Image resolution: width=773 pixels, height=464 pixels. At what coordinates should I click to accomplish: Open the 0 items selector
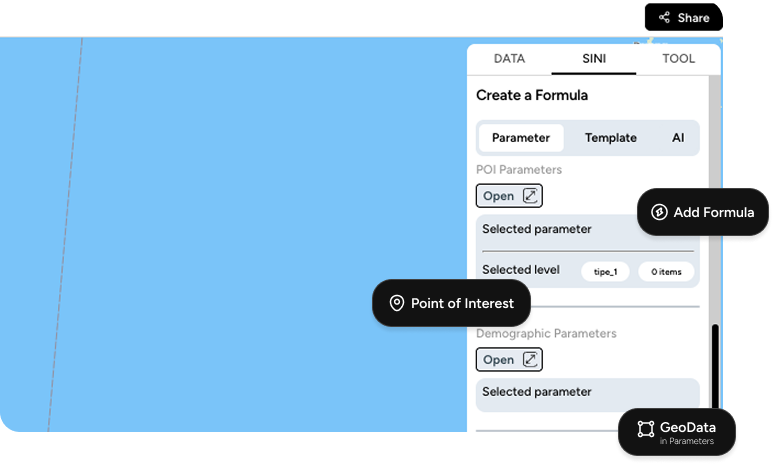(x=666, y=272)
